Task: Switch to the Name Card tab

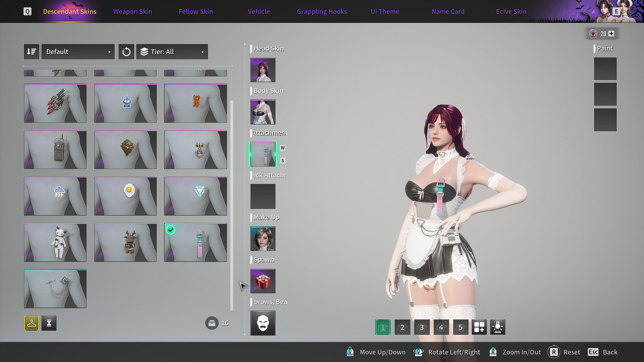Action: tap(448, 11)
